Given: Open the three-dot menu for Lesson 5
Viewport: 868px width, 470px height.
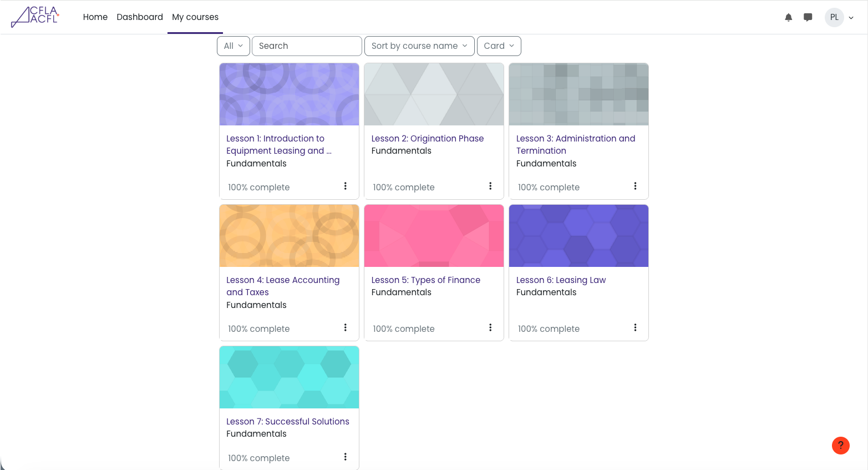Looking at the screenshot, I should pos(490,327).
